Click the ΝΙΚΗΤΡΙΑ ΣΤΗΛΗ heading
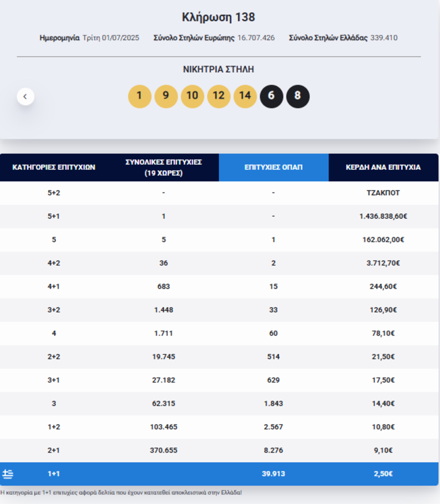Screen dimensions: 440x504 pyautogui.click(x=219, y=69)
